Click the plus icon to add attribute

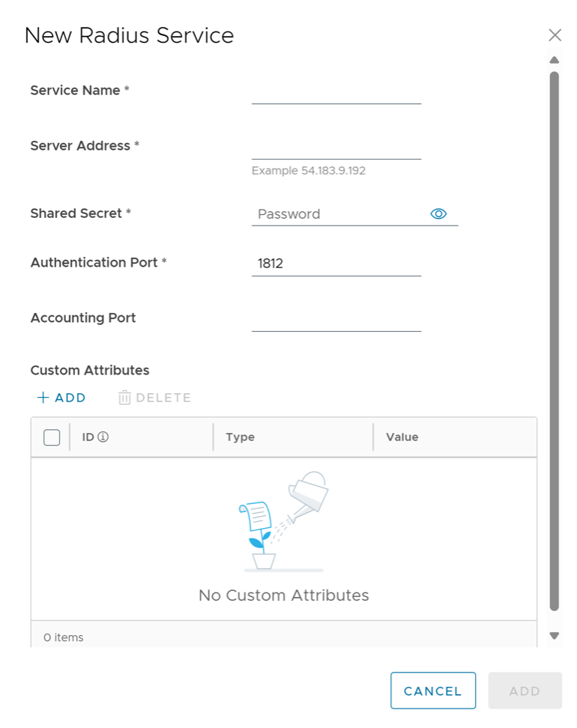[43, 398]
